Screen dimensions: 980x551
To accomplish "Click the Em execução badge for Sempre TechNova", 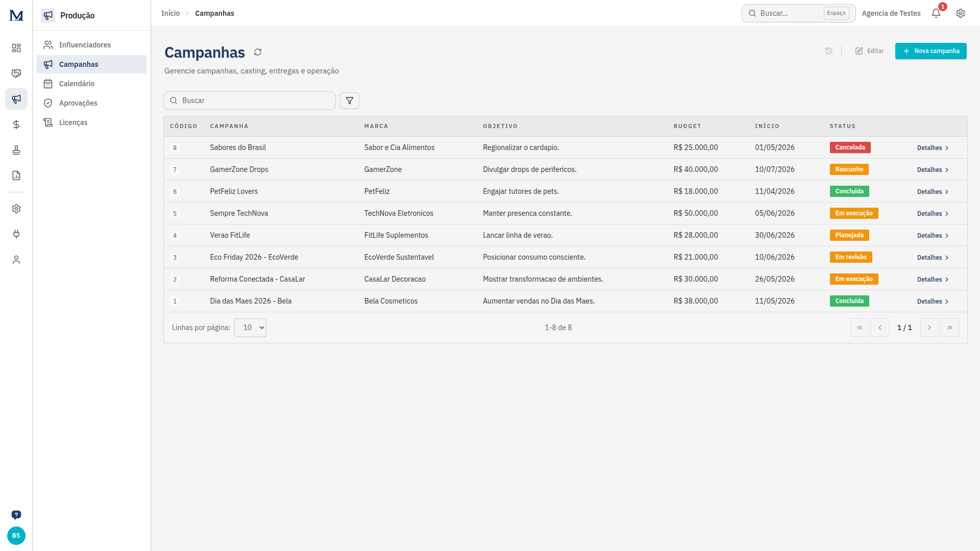I will 854,213.
